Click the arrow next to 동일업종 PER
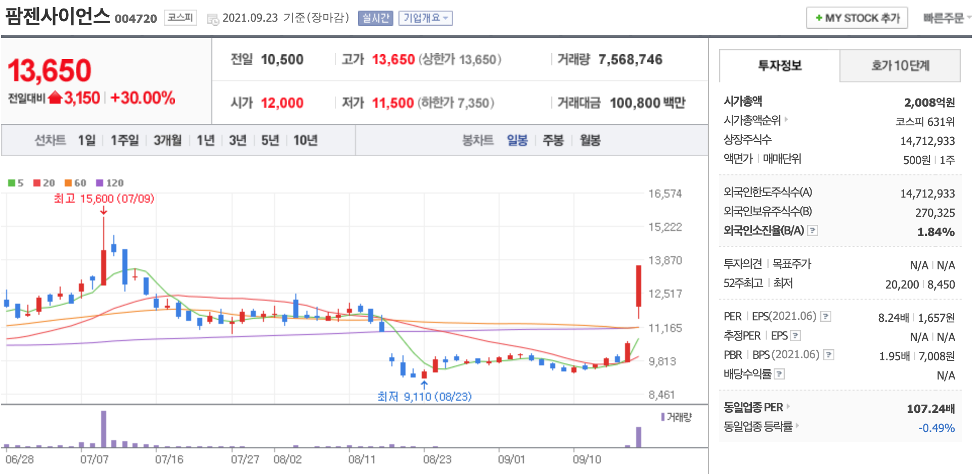 coord(788,406)
